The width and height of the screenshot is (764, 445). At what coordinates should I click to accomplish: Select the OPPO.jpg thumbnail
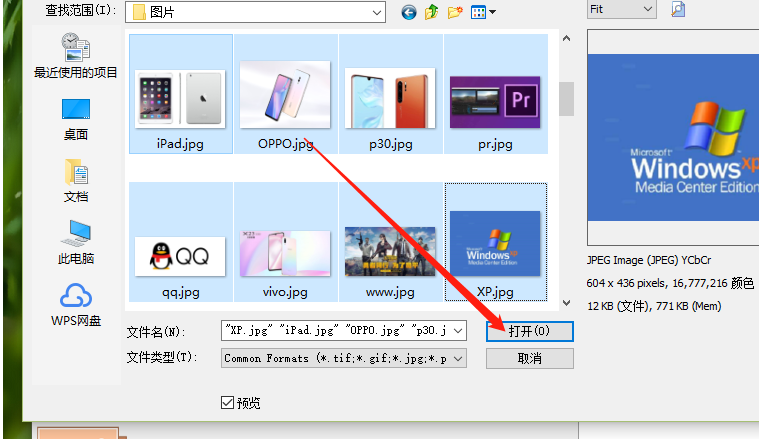tap(286, 94)
